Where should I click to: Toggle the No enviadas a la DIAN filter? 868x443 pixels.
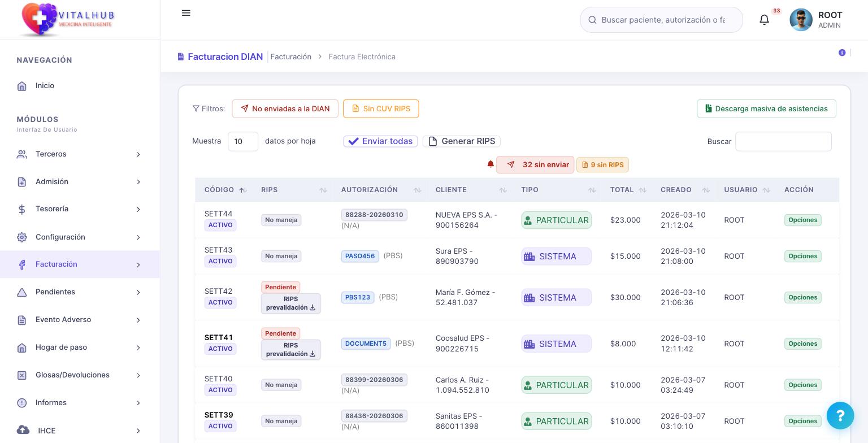click(285, 108)
